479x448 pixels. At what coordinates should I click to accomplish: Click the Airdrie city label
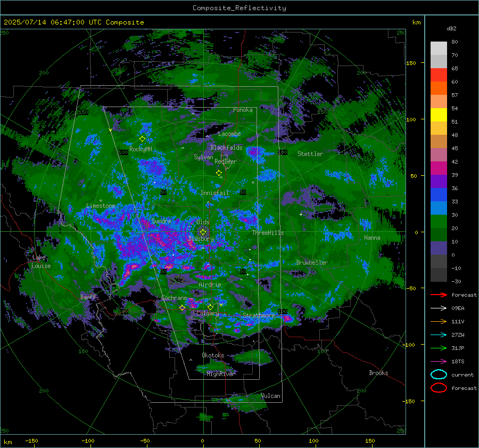point(210,284)
